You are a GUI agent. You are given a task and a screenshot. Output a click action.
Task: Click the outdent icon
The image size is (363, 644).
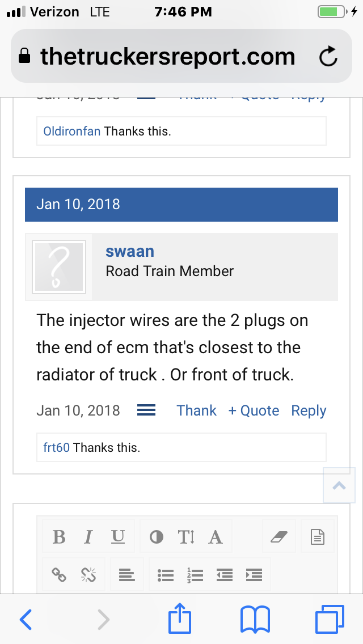point(225,575)
